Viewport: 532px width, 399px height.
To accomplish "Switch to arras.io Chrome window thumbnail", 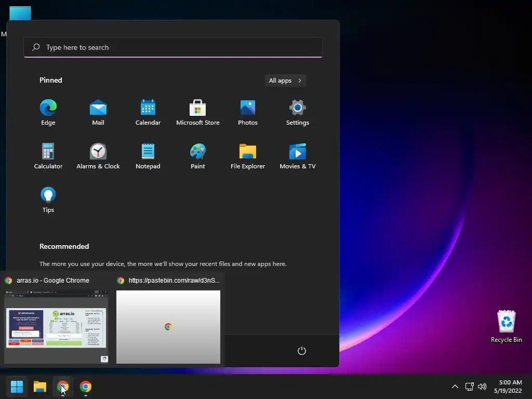I will (56, 327).
